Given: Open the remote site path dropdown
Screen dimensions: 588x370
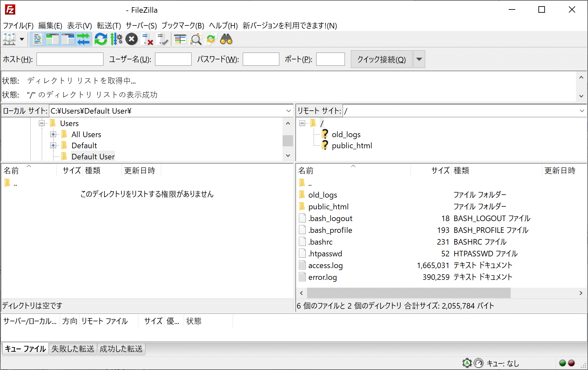Looking at the screenshot, I should pos(582,111).
